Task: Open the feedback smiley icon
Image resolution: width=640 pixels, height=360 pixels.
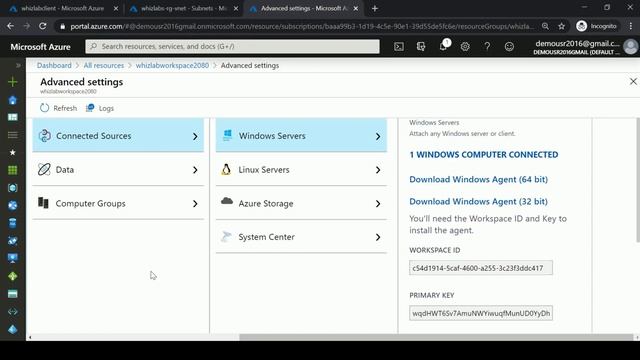Action: click(x=509, y=47)
